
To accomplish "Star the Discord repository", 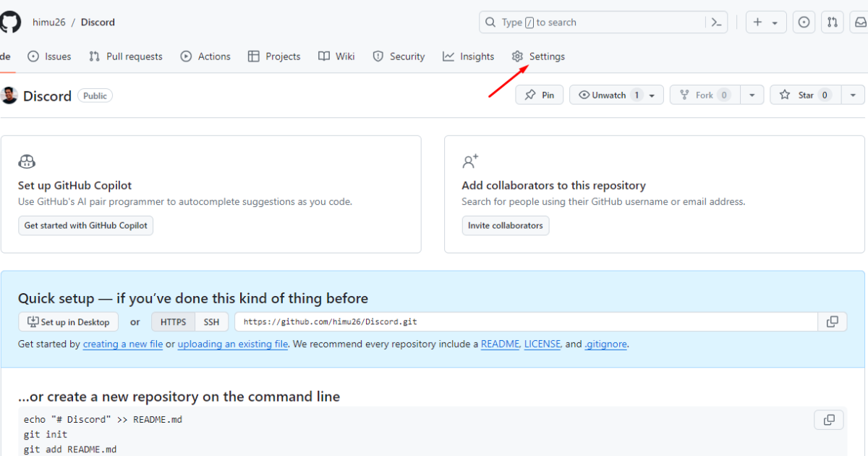I will tap(806, 95).
